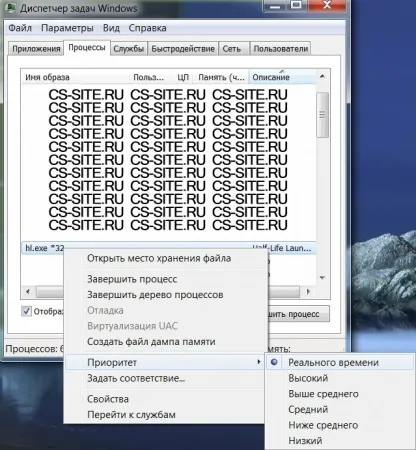Switch to the Процессы tab
The height and width of the screenshot is (450, 416).
point(87,48)
